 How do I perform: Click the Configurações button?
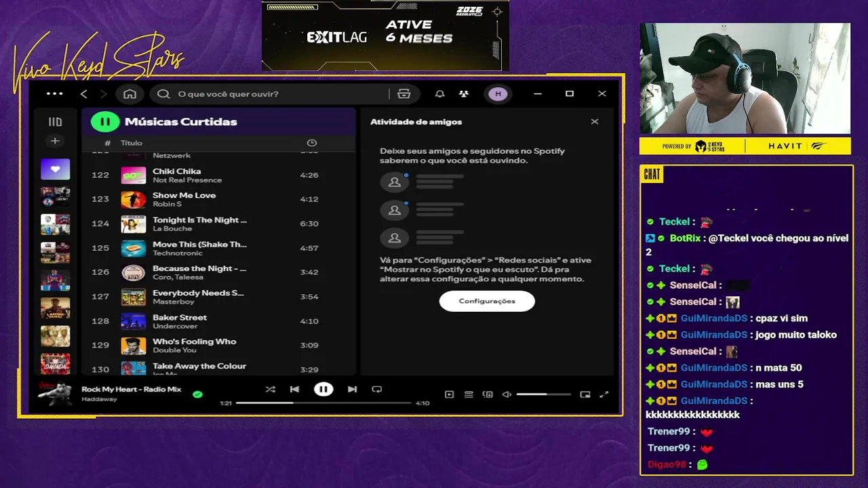point(487,301)
